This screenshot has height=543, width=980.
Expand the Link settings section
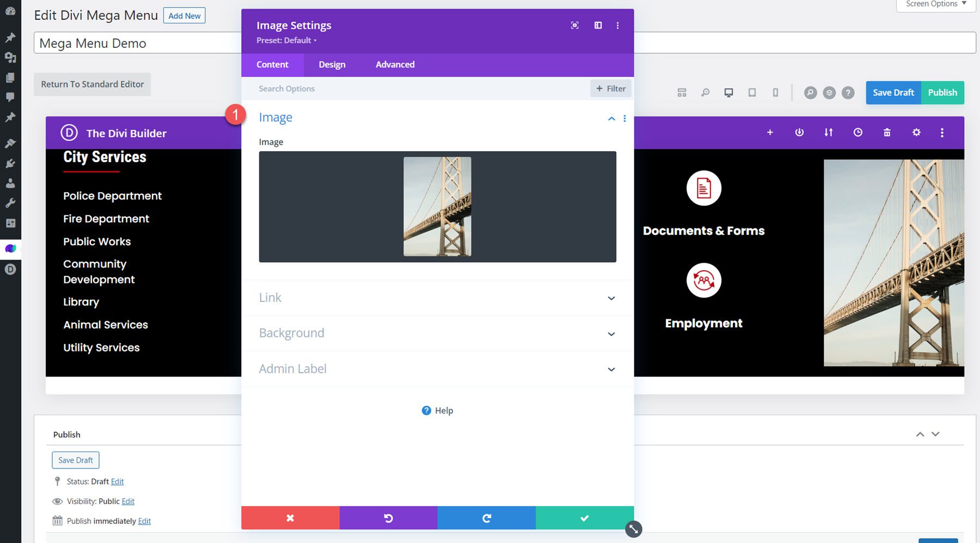point(611,298)
